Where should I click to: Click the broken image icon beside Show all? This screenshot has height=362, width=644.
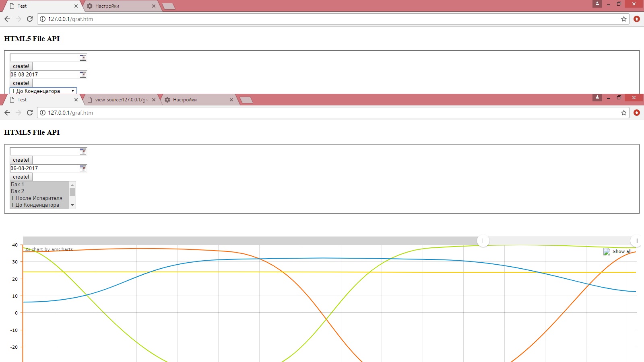(607, 252)
